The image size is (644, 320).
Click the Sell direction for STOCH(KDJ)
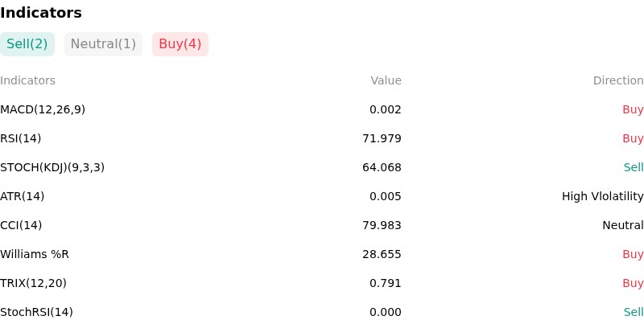click(634, 167)
